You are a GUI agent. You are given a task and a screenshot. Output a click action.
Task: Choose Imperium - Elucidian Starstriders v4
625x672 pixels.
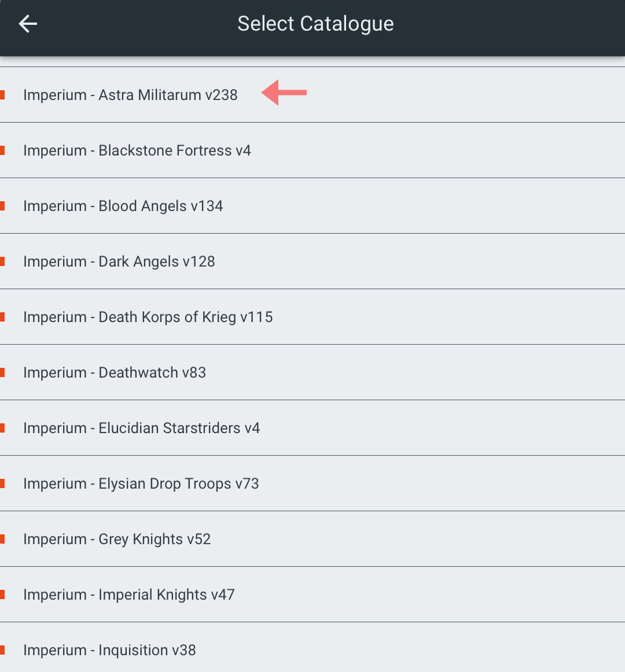[312, 428]
